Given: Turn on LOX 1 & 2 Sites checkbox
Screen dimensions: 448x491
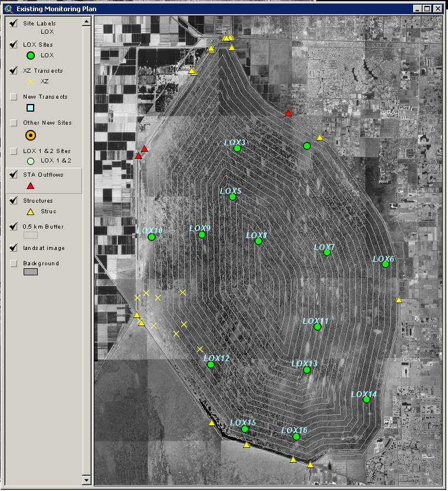Looking at the screenshot, I should [14, 151].
